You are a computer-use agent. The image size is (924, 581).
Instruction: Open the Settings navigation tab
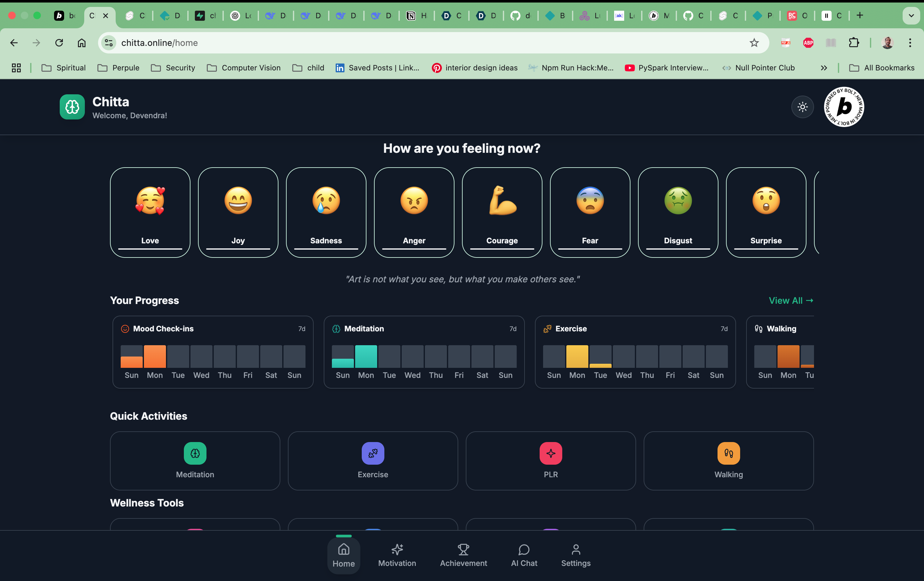575,555
